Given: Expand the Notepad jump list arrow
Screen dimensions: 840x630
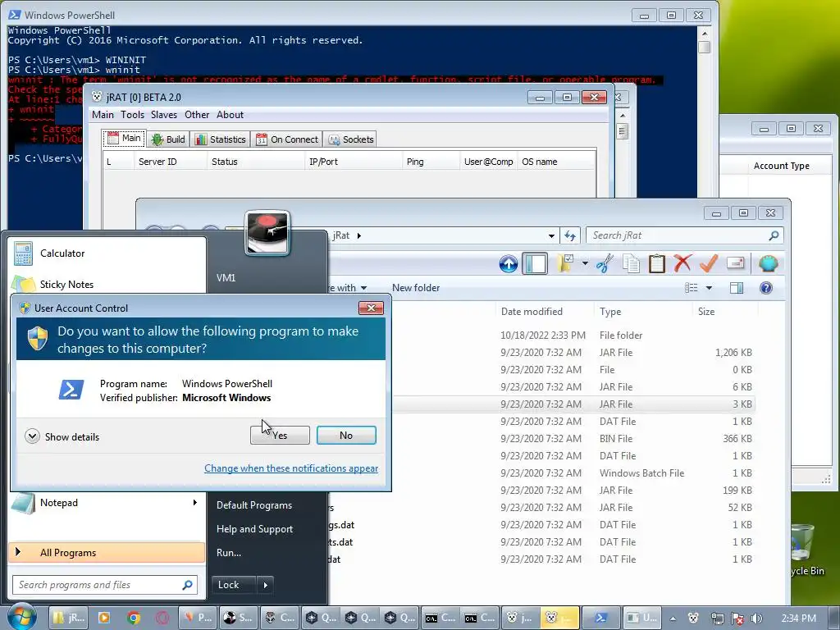Looking at the screenshot, I should coord(195,503).
